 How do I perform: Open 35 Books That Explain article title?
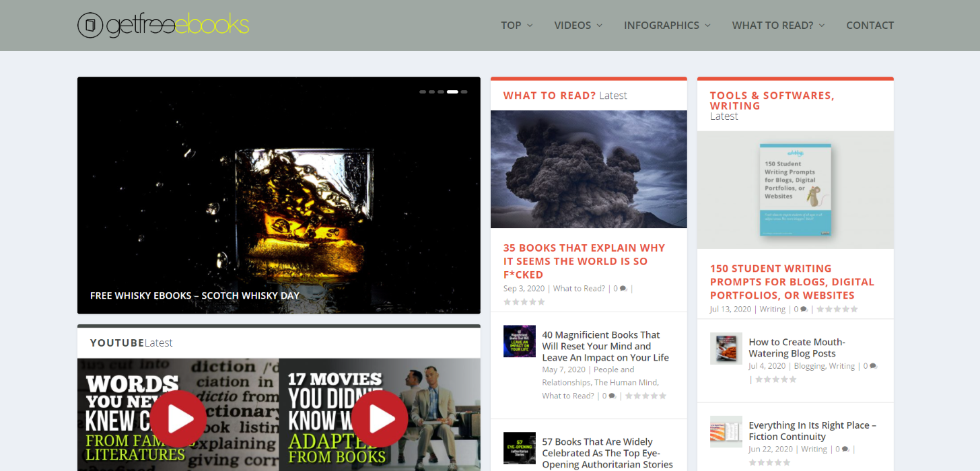tap(584, 261)
